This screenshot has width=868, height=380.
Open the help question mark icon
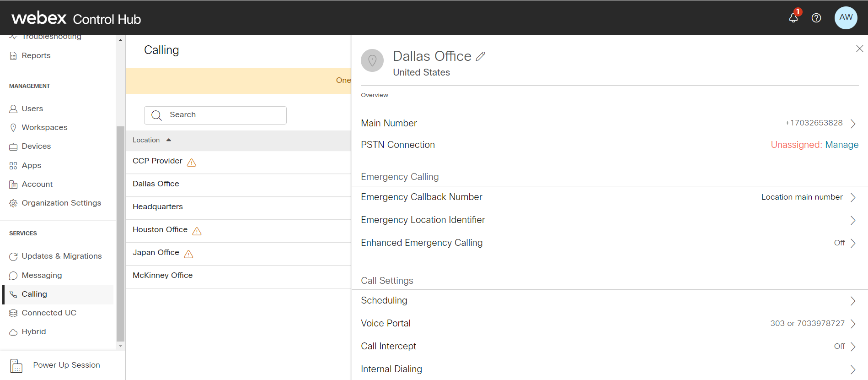click(816, 18)
